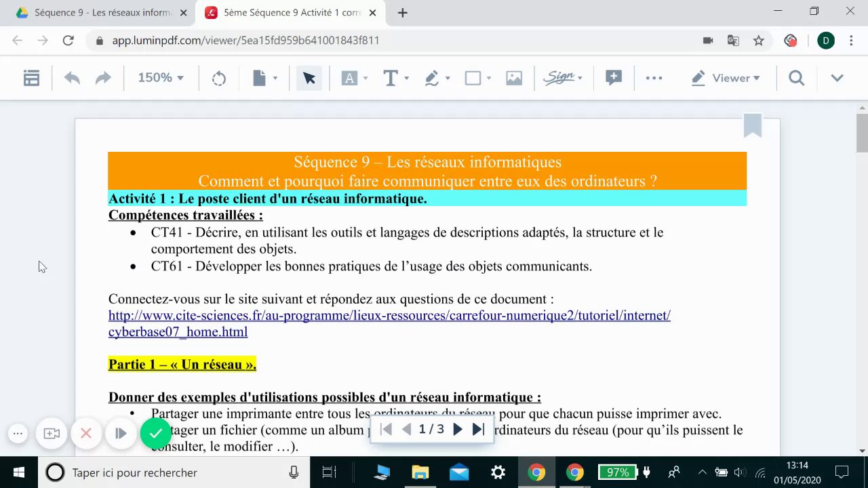Cancel the recording with the red X
Viewport: 868px width, 488px height.
point(86,434)
